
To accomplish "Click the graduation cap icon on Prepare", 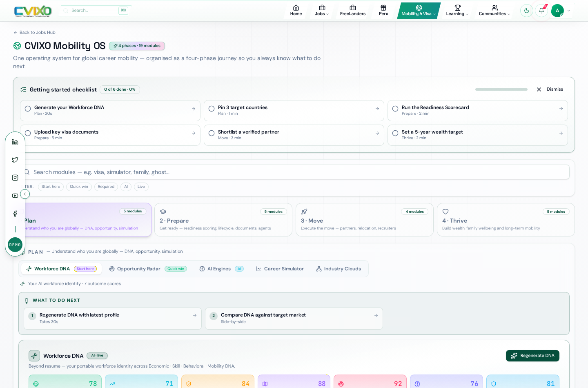I will pyautogui.click(x=163, y=212).
